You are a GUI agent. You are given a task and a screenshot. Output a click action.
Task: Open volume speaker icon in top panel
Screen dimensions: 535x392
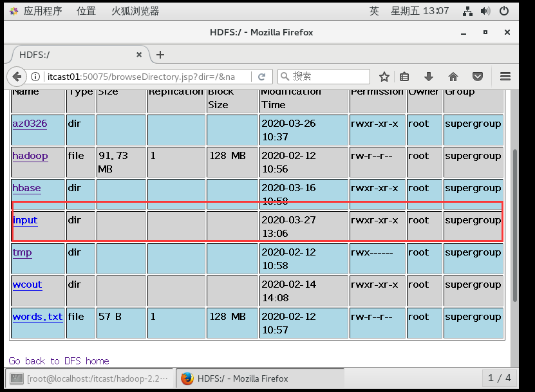coord(485,11)
